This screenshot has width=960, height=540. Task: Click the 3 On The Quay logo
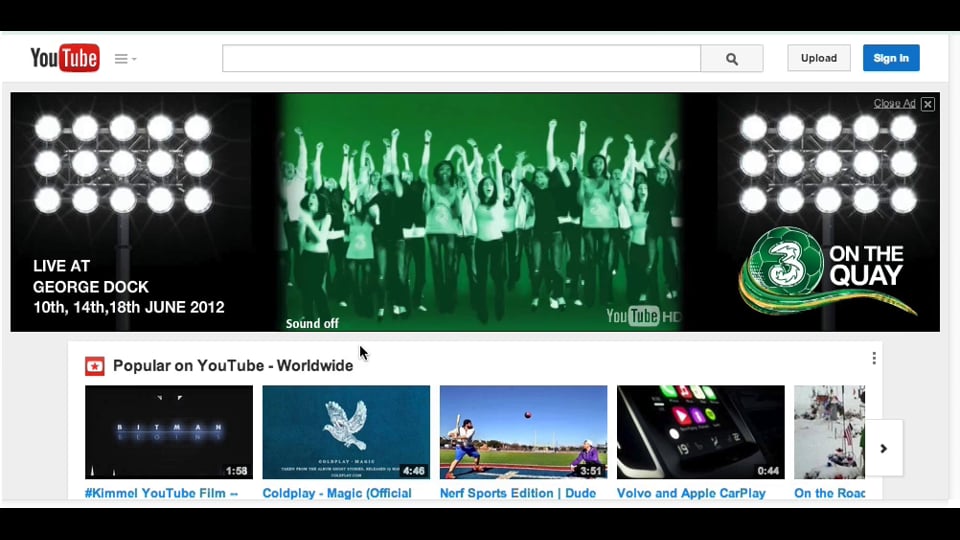click(x=827, y=269)
